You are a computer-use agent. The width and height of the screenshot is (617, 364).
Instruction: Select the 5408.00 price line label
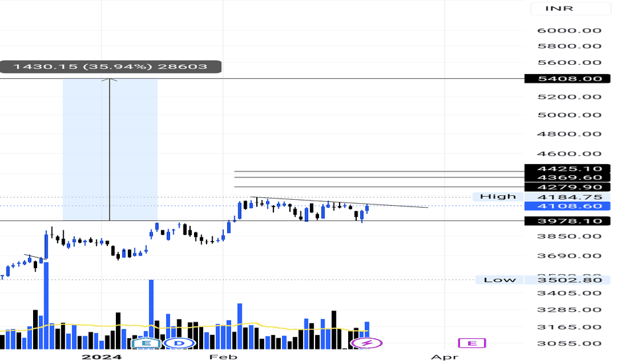567,79
